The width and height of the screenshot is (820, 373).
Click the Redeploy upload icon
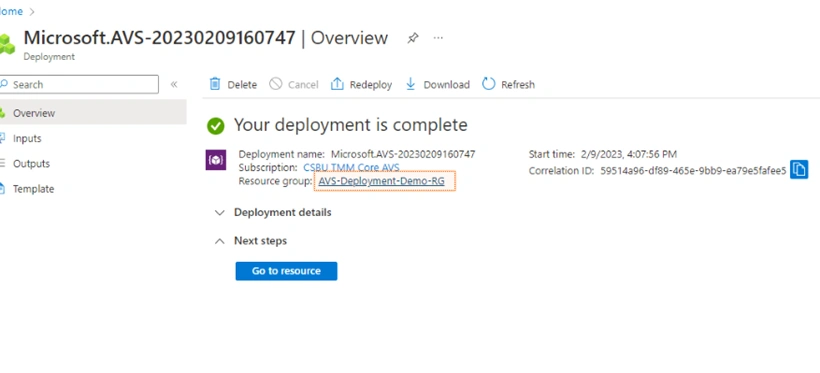(x=337, y=84)
